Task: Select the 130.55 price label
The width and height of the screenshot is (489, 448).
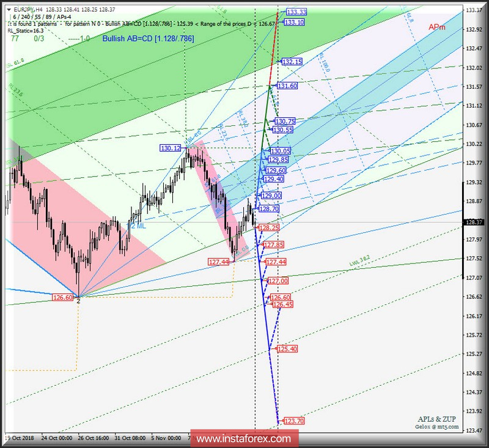Action: tap(283, 130)
